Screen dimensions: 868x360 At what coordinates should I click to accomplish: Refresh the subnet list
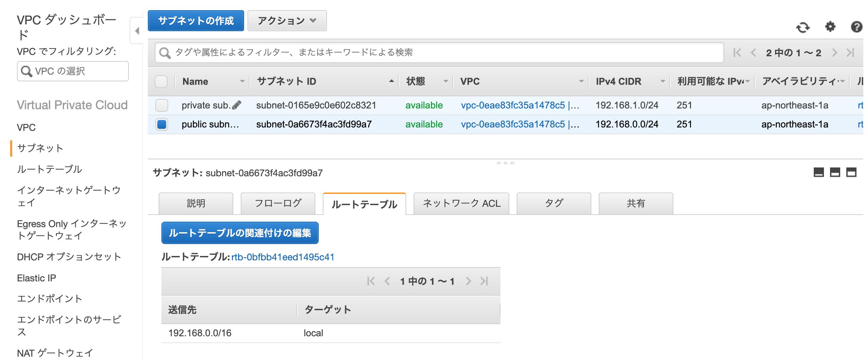804,27
